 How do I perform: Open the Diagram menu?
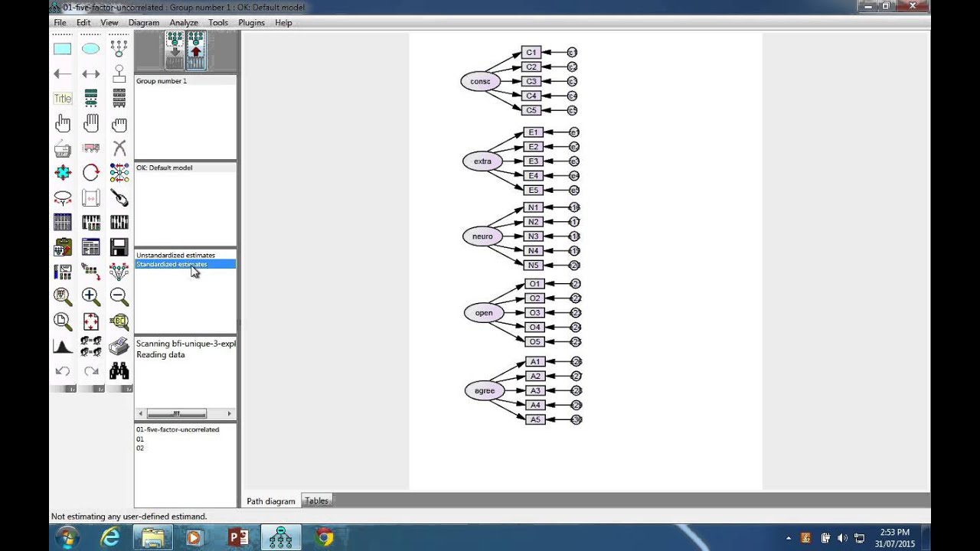(144, 22)
